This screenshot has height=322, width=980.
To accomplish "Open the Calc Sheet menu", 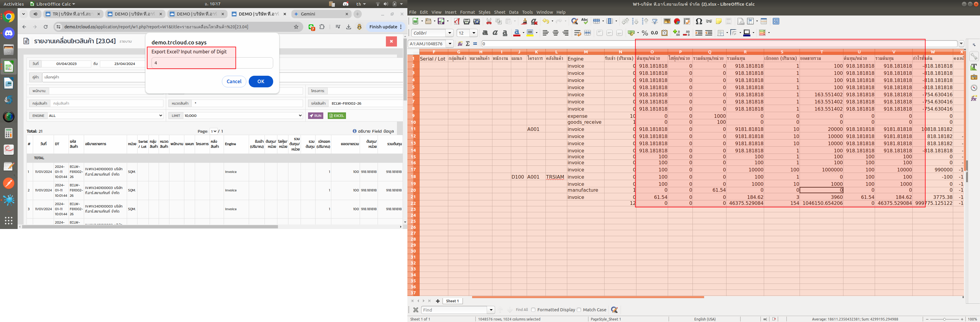I will [x=500, y=12].
